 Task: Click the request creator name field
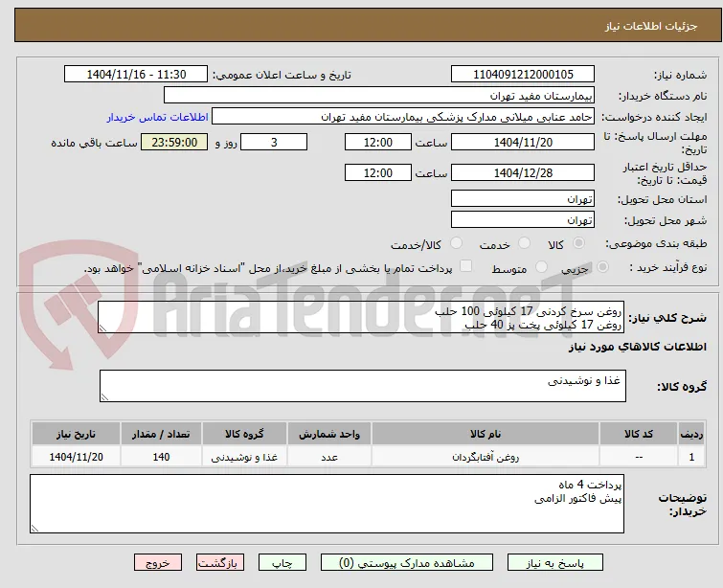pyautogui.click(x=403, y=117)
